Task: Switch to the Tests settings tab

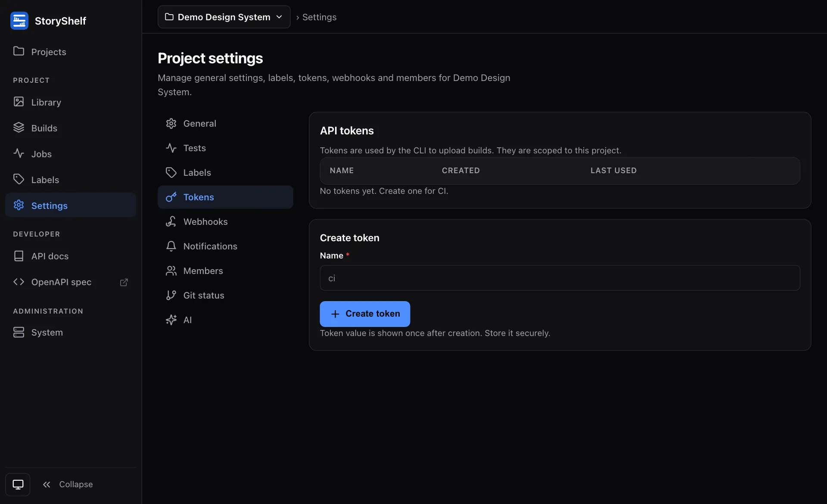Action: 225,148
